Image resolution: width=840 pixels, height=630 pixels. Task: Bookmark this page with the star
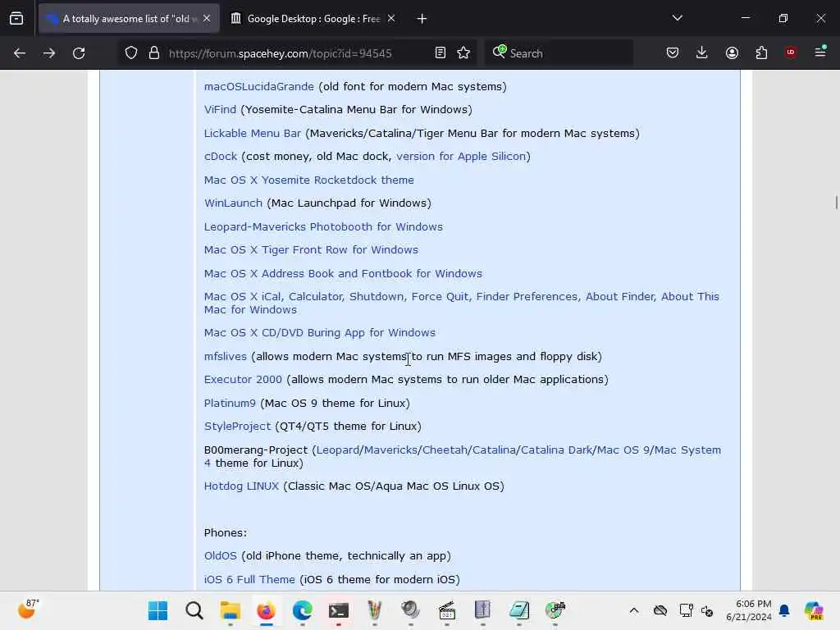(x=464, y=53)
